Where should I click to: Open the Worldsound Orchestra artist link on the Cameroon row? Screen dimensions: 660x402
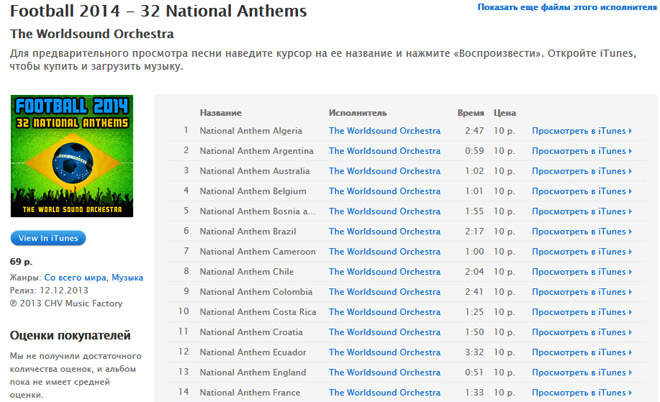point(385,252)
